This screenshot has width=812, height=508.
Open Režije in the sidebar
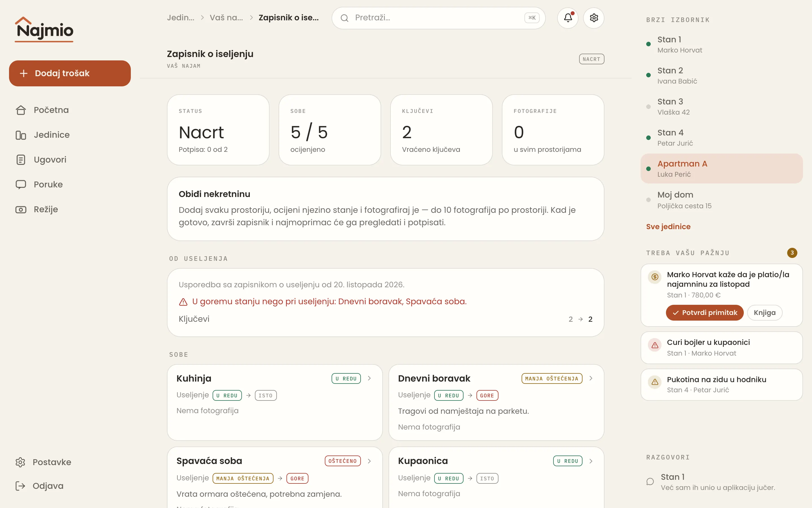pos(70,209)
